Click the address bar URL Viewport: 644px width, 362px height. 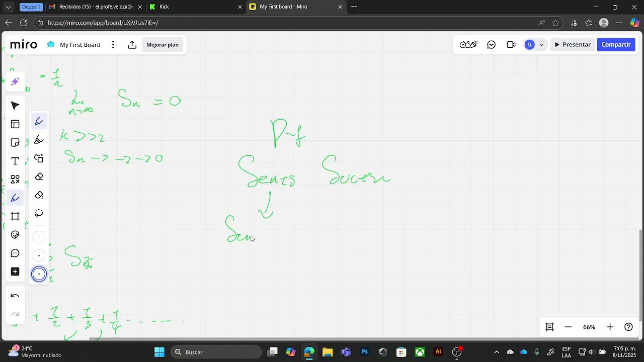click(103, 23)
